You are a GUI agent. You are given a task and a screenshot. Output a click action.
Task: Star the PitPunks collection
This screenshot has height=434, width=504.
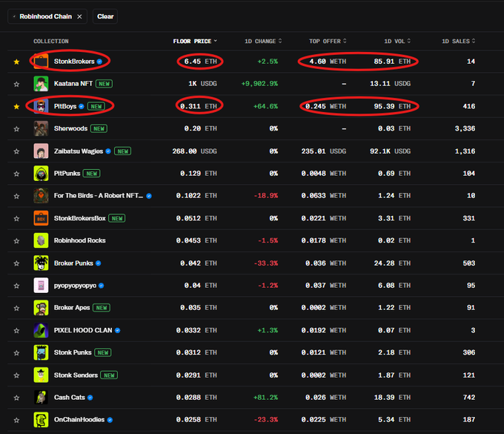point(17,174)
